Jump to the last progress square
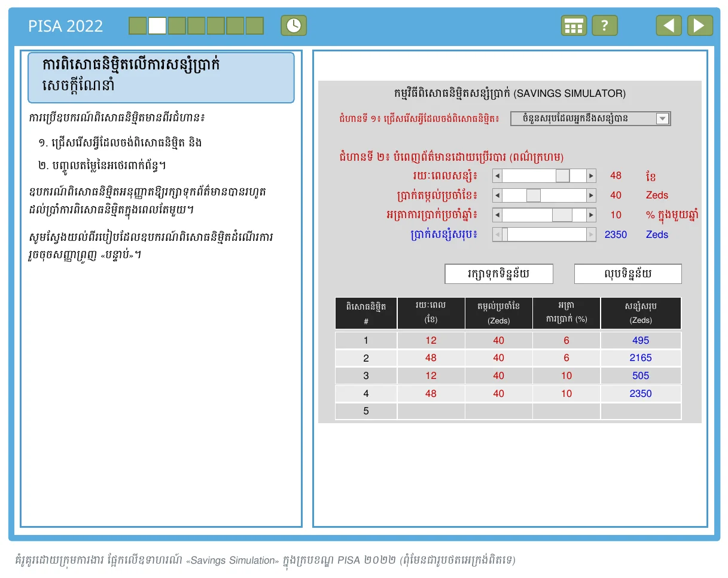Image resolution: width=728 pixels, height=578 pixels. 255,26
